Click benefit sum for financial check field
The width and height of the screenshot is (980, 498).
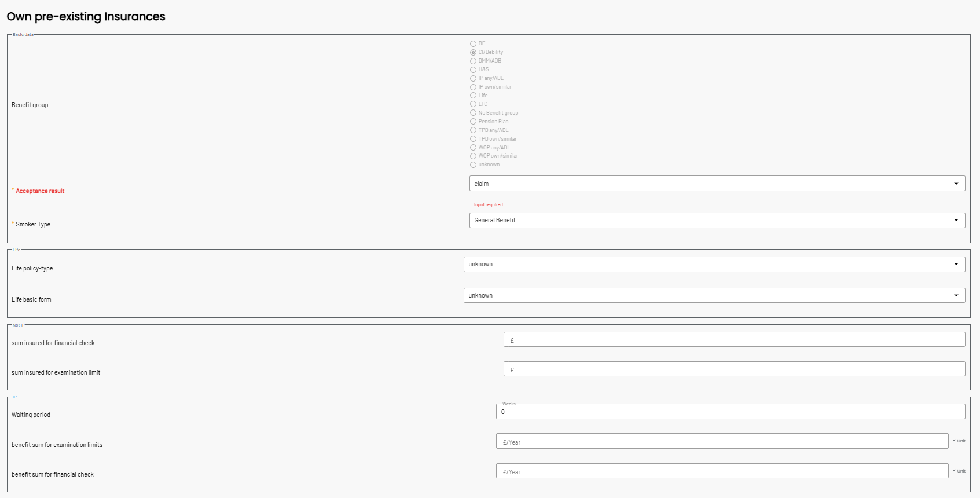(x=722, y=471)
